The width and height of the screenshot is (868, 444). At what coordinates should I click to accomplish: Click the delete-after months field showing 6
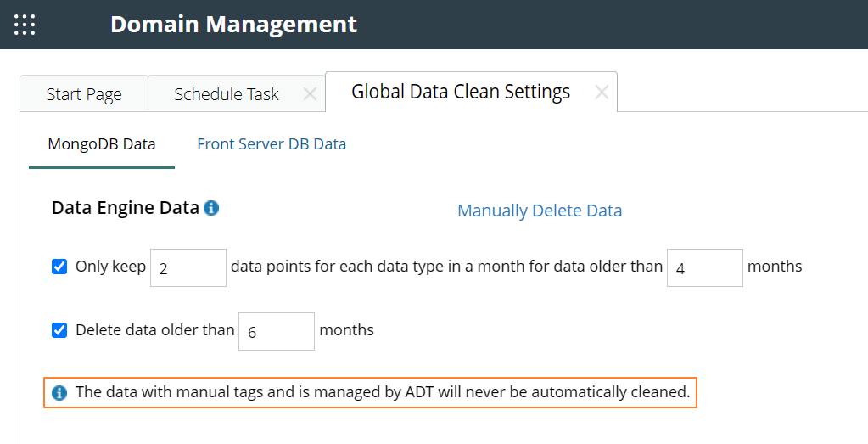pos(277,331)
